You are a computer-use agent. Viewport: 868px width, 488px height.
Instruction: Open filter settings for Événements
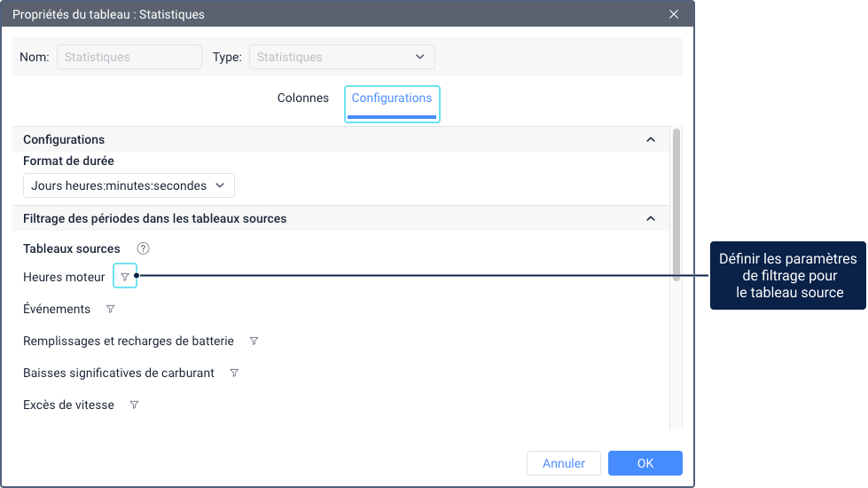coord(111,310)
